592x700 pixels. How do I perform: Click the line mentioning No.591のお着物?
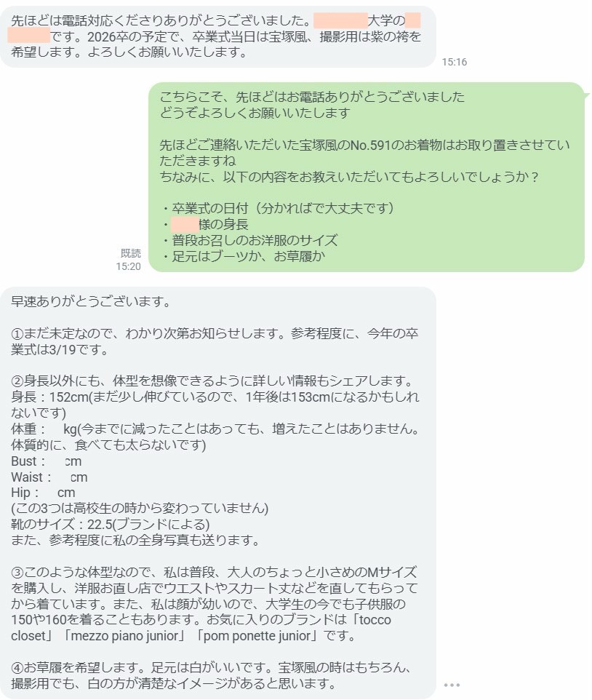click(x=364, y=153)
